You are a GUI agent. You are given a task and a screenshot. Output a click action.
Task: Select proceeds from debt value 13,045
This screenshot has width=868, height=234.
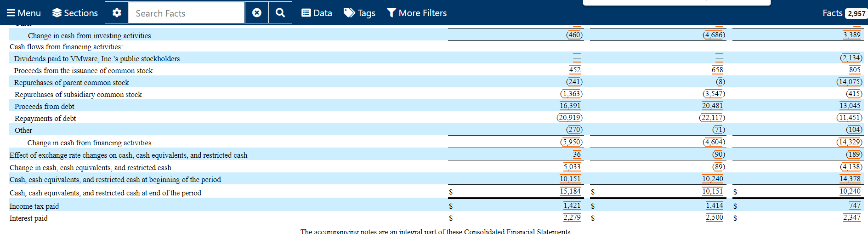point(850,105)
